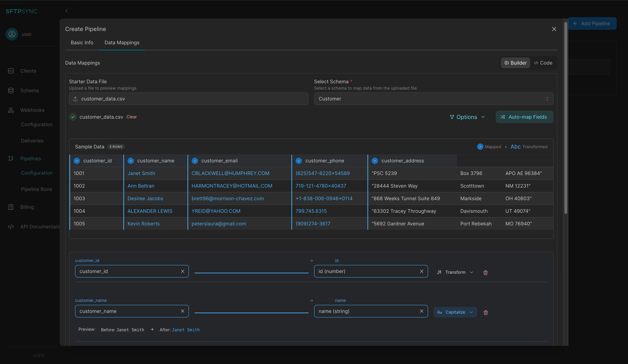Open Capitalize transform dropdown for customer_name

point(455,312)
